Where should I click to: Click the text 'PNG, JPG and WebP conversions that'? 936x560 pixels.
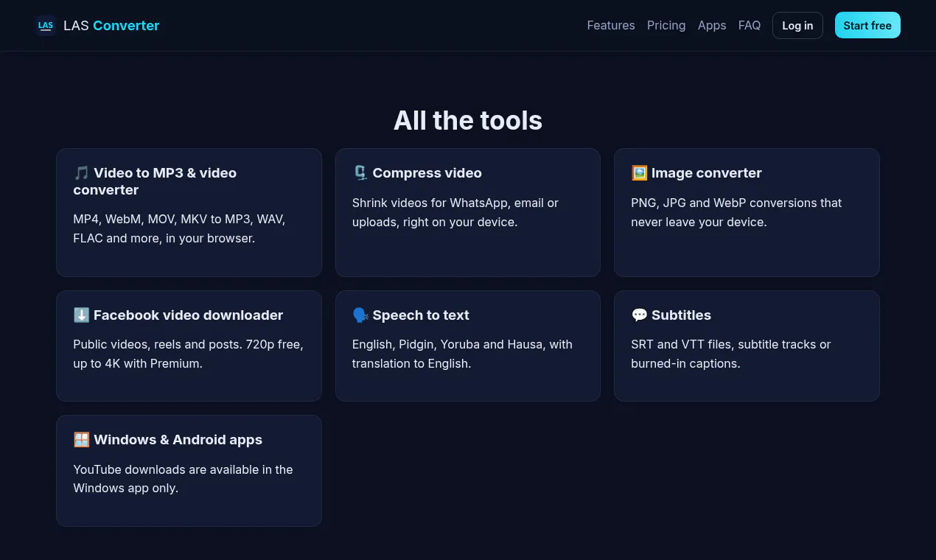tap(736, 203)
